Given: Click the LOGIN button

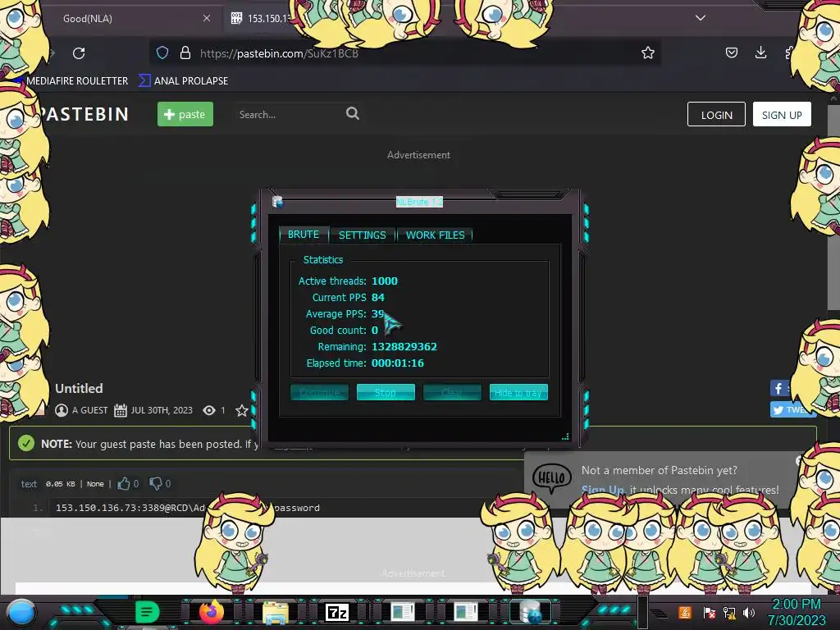Looking at the screenshot, I should point(716,115).
